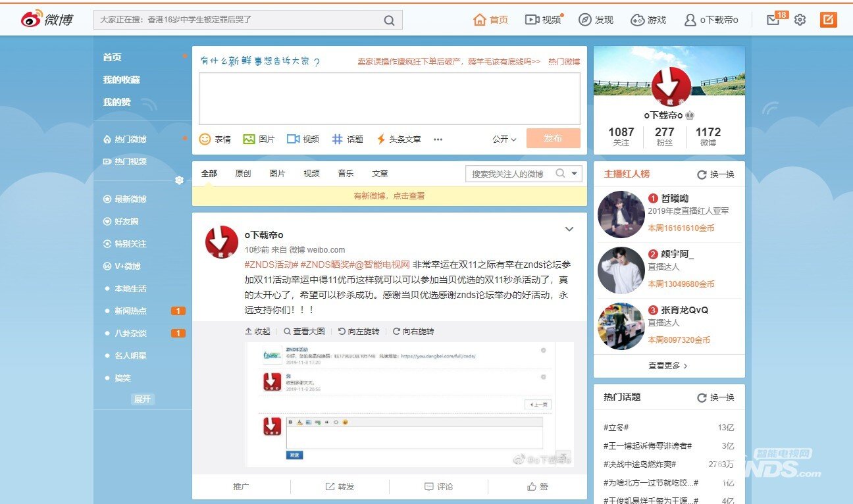
Task: Click the sidebar group settings gear icon
Action: click(179, 180)
